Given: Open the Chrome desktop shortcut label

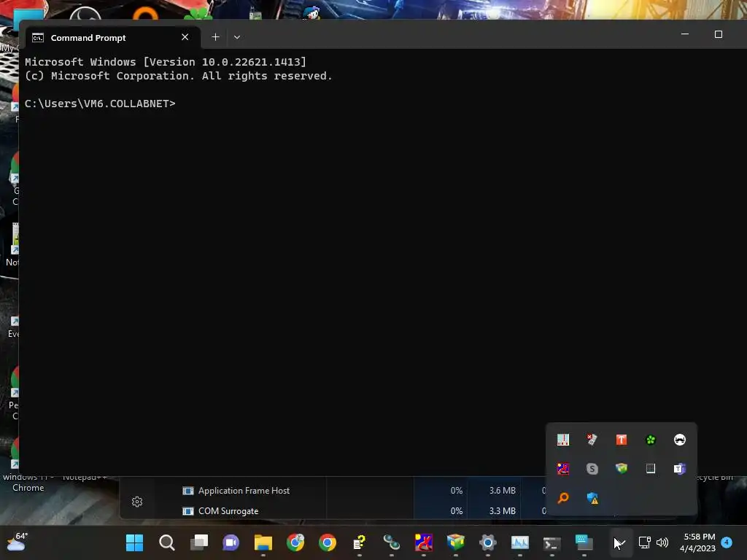Looking at the screenshot, I should click(28, 483).
